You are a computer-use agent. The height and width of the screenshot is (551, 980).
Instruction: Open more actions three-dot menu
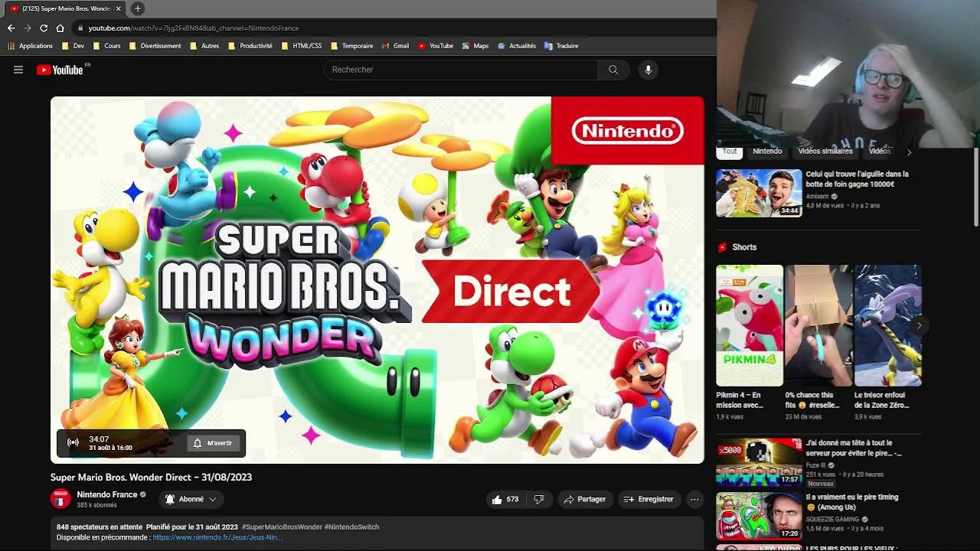[694, 499]
